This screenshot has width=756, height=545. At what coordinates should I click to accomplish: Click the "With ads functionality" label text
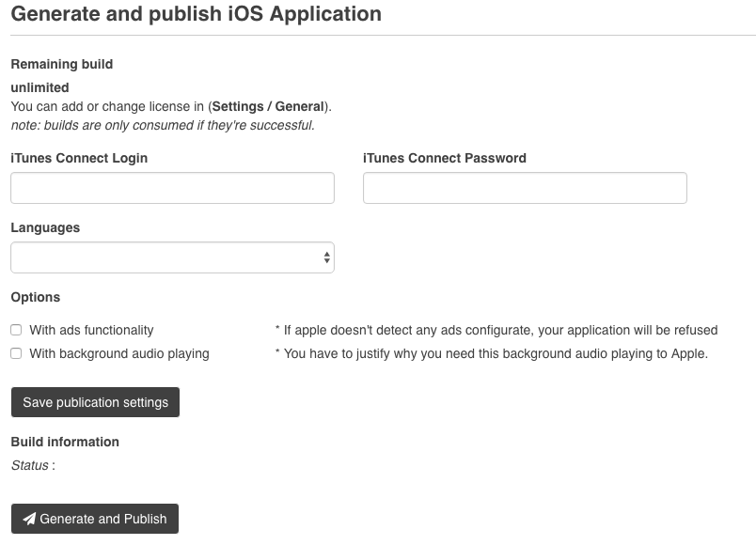pyautogui.click(x=91, y=330)
